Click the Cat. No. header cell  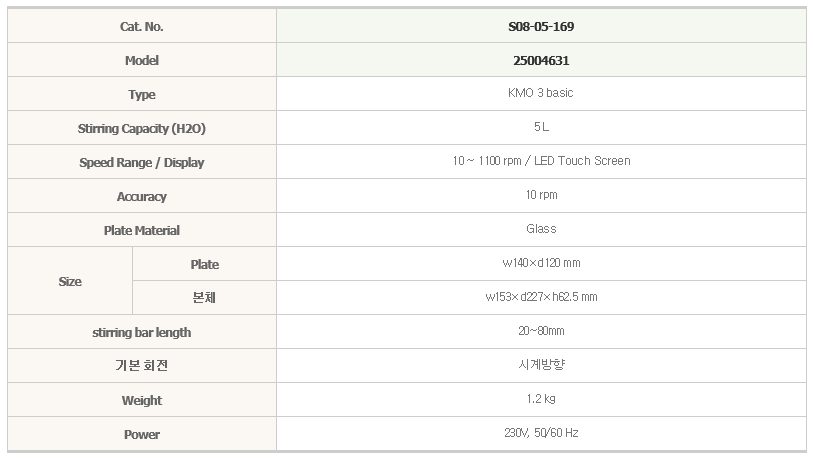(141, 26)
